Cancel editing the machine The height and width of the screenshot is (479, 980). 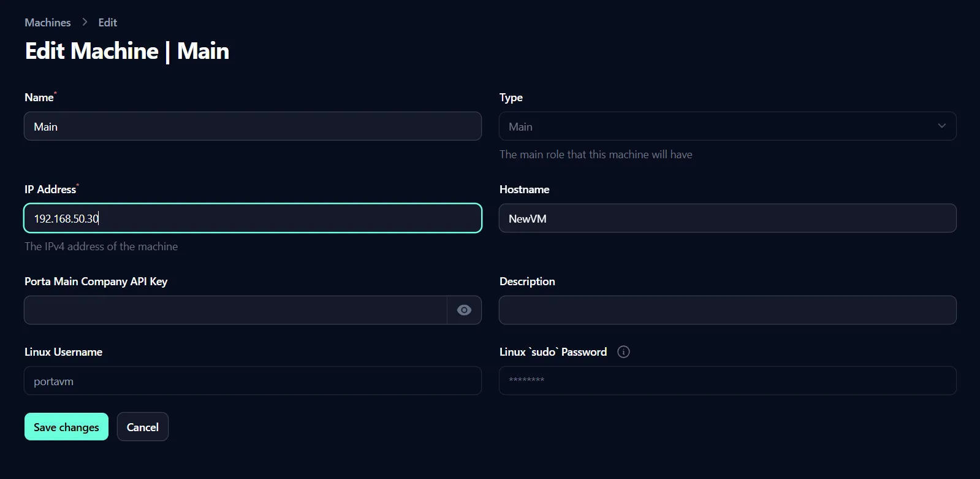(x=142, y=427)
